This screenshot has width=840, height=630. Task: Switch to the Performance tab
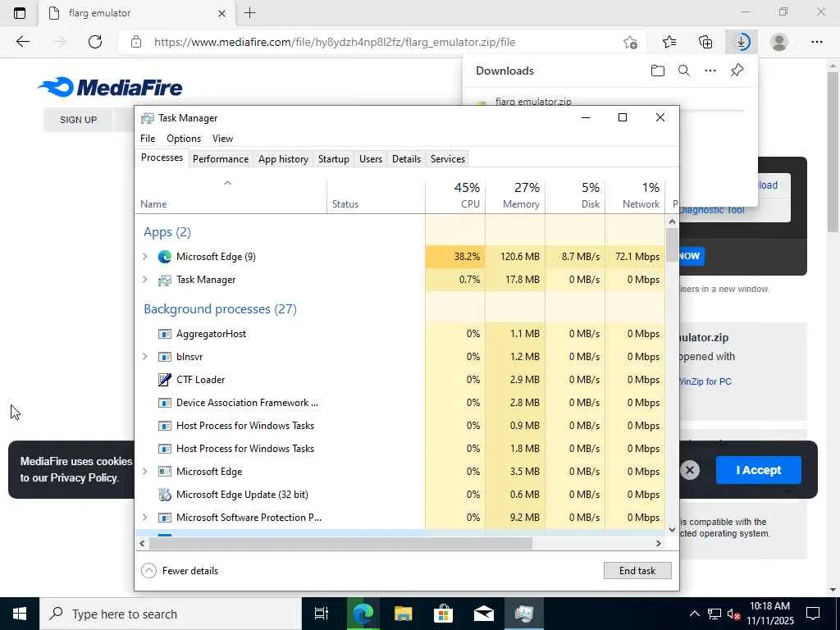[221, 159]
